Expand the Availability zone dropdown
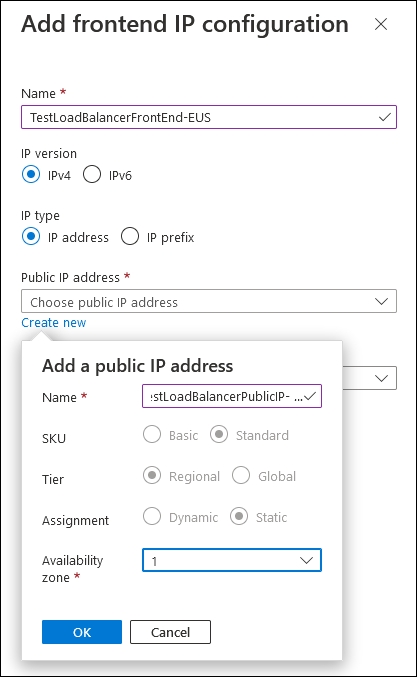417x677 pixels. (x=232, y=560)
